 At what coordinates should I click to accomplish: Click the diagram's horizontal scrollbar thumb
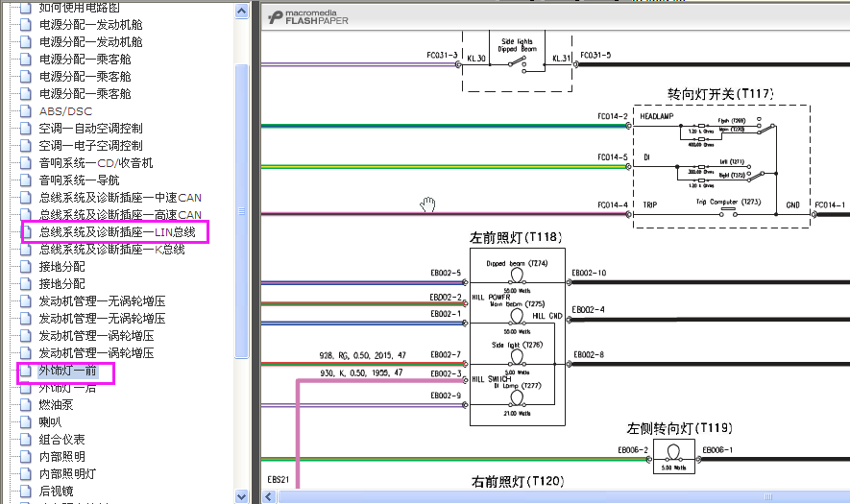pos(564,496)
